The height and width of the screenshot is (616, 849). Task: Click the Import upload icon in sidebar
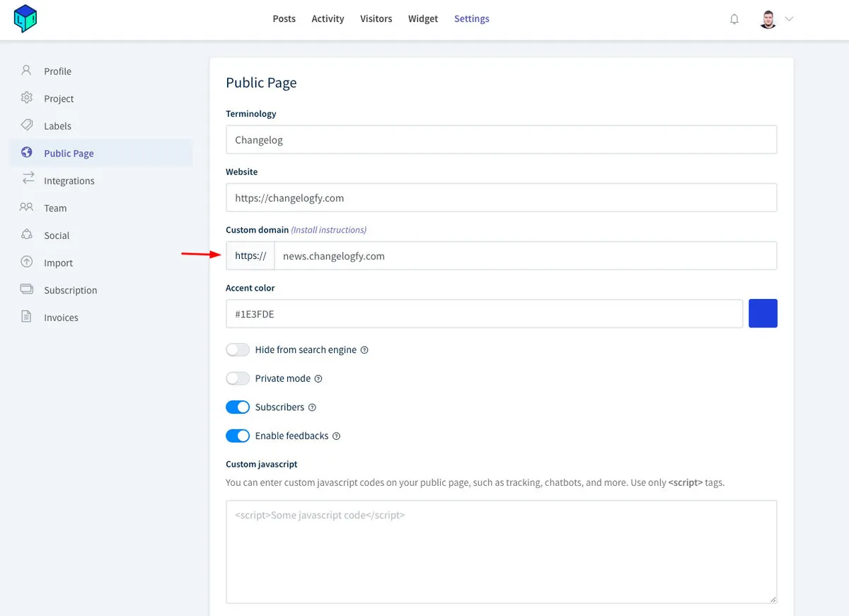27,262
